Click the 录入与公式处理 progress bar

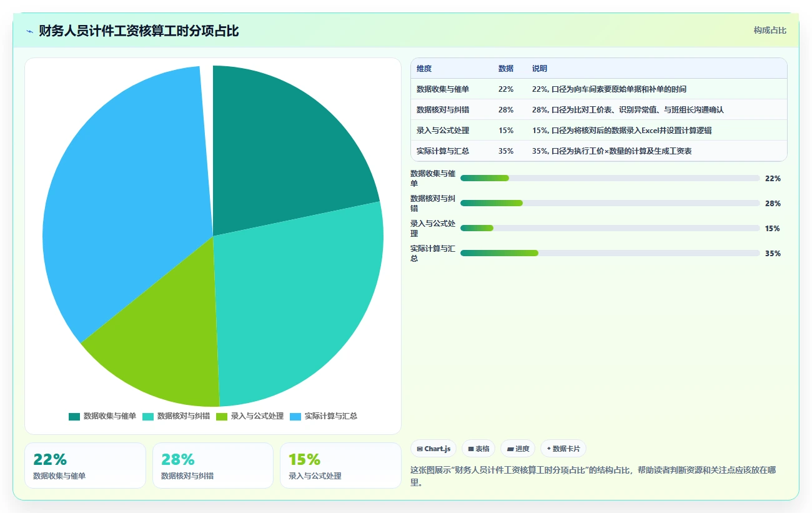pyautogui.click(x=610, y=229)
